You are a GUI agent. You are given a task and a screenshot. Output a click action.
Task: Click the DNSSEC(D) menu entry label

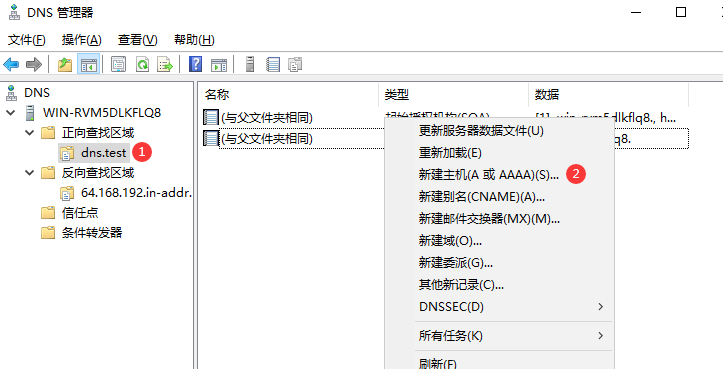[451, 307]
